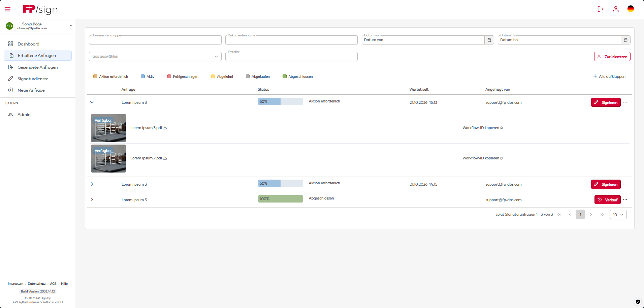The width and height of the screenshot is (644, 308).
Task: Click the Verlauf button
Action: [607, 200]
